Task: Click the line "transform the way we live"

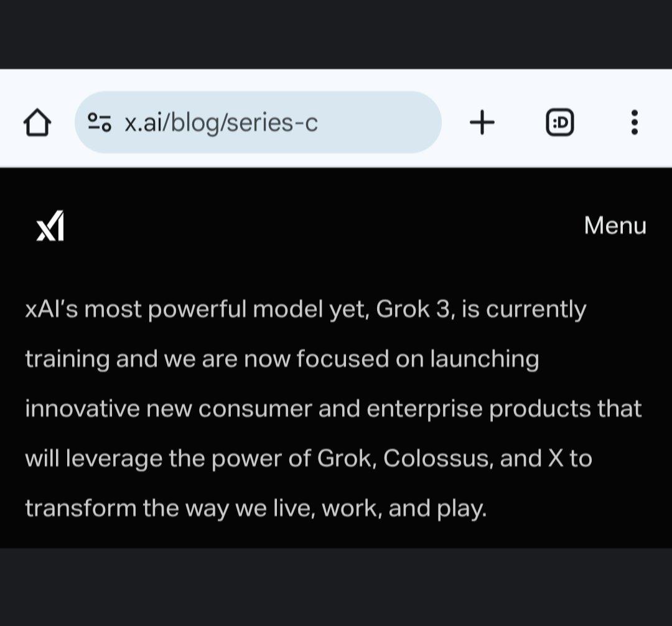Action: (x=256, y=509)
